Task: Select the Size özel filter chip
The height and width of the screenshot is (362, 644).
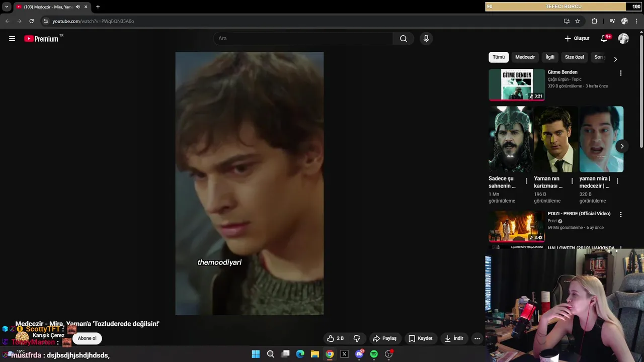Action: (x=575, y=57)
